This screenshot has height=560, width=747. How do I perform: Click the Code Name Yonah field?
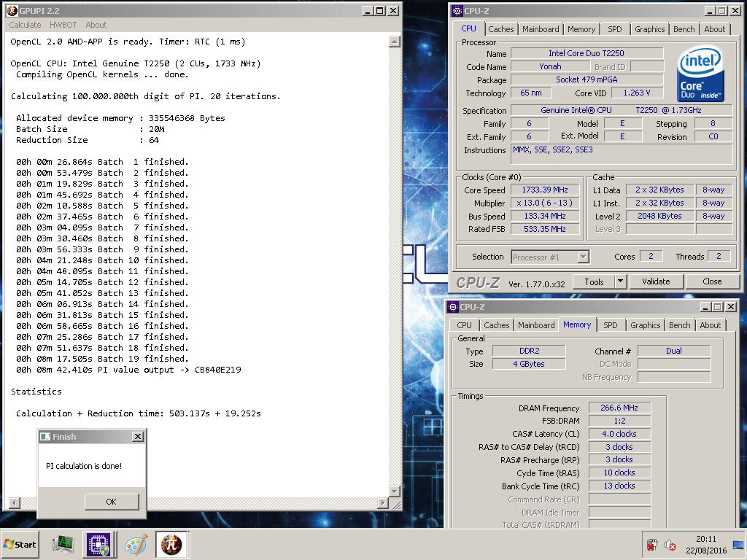click(550, 66)
